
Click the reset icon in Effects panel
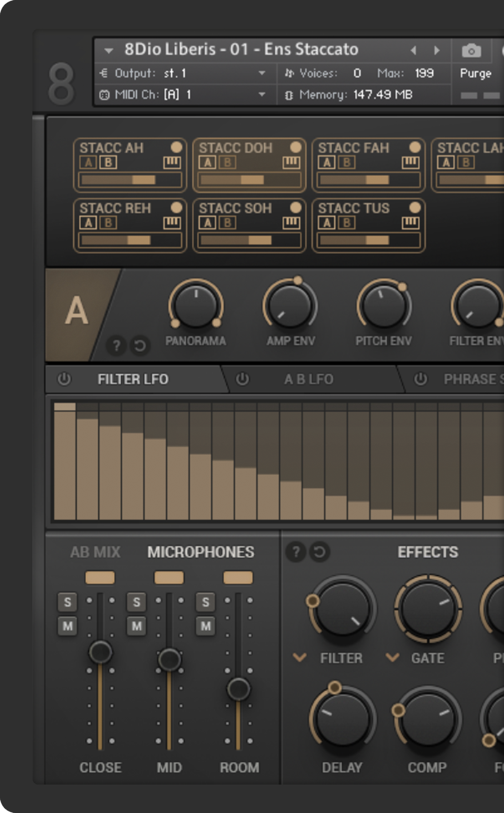click(319, 552)
